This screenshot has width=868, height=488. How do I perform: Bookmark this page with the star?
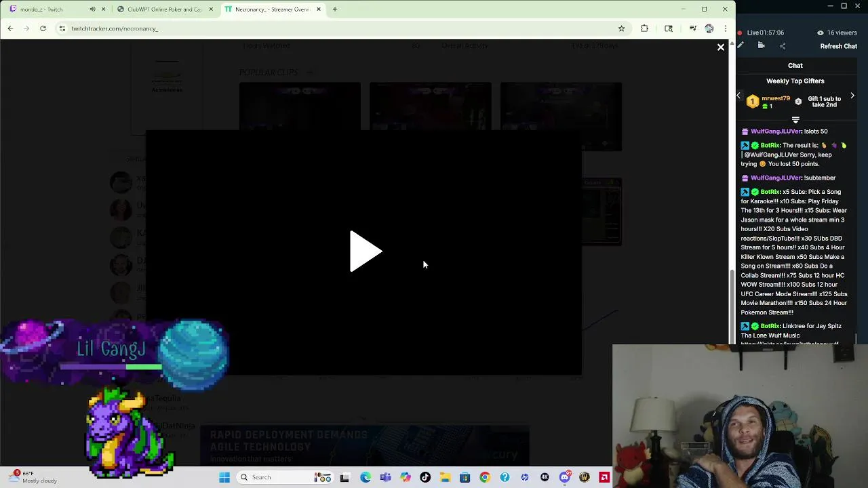[x=621, y=28]
